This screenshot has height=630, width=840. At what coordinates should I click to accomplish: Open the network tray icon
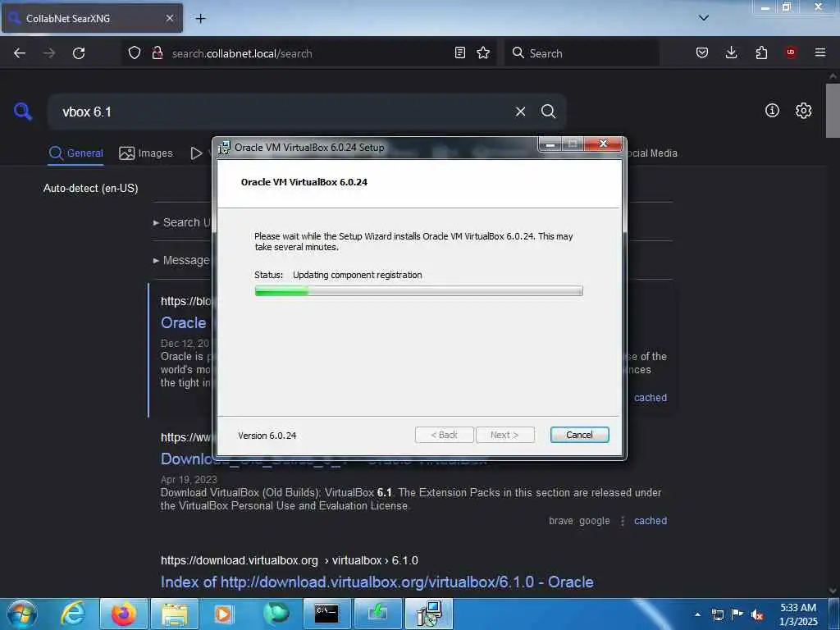(717, 614)
